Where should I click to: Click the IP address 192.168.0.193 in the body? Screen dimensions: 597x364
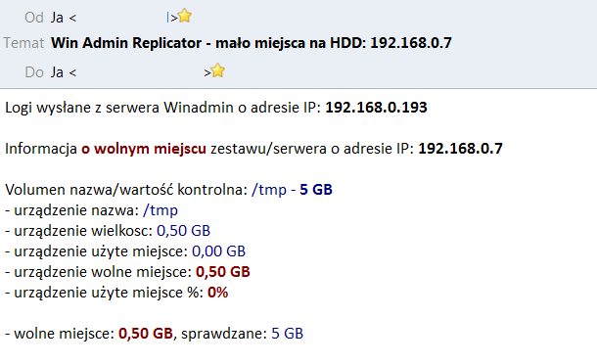[376, 108]
